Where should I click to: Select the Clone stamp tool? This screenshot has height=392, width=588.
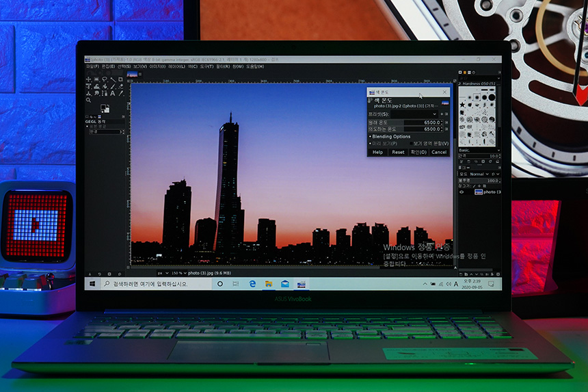(x=88, y=94)
